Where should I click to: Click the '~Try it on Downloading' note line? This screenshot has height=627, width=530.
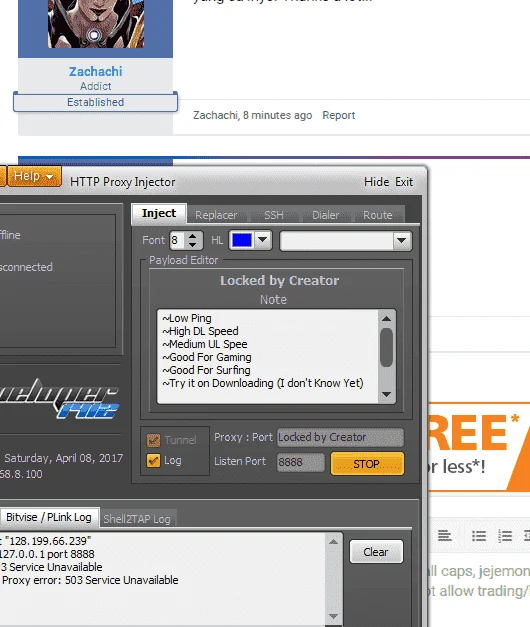pos(263,383)
